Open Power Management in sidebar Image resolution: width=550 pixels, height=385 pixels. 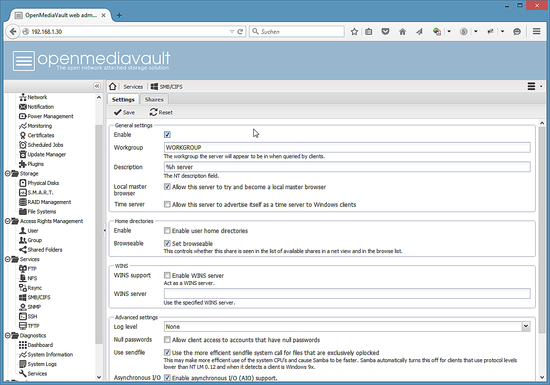pos(46,116)
